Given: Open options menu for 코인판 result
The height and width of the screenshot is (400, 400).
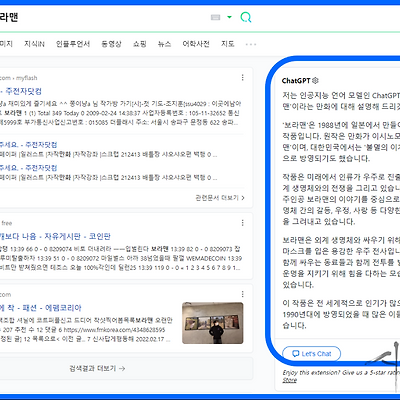Looking at the screenshot, I should (242, 222).
